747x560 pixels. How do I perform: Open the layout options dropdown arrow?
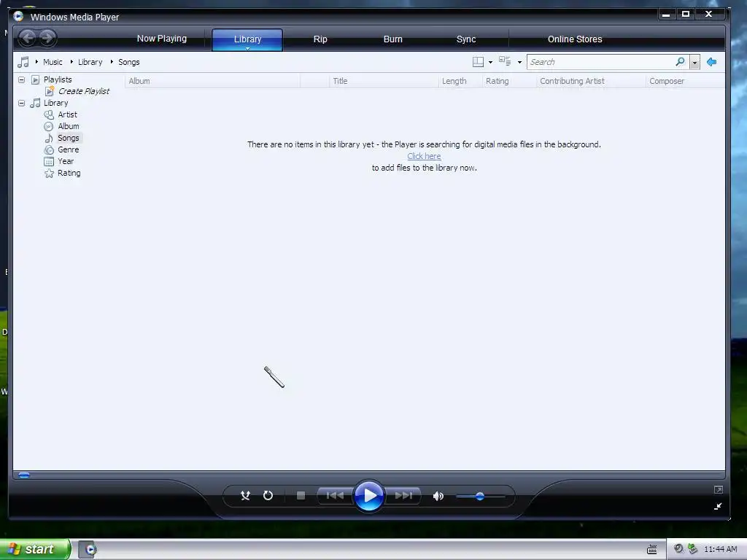[491, 63]
